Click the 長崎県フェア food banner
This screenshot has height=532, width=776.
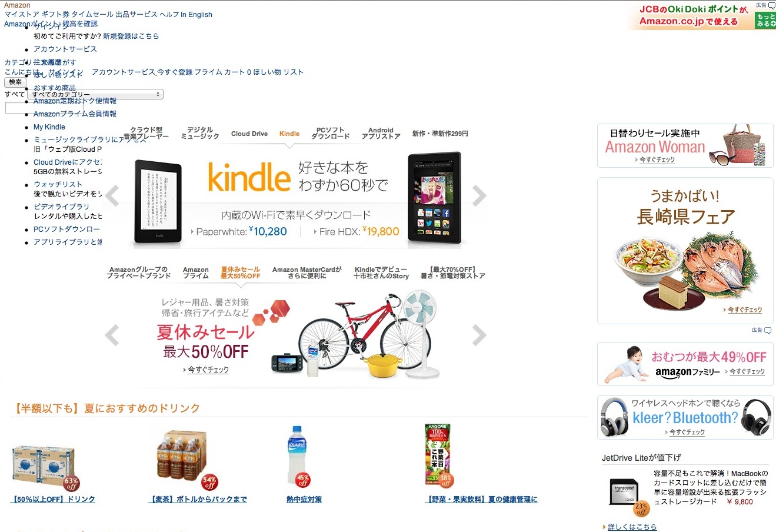point(685,251)
